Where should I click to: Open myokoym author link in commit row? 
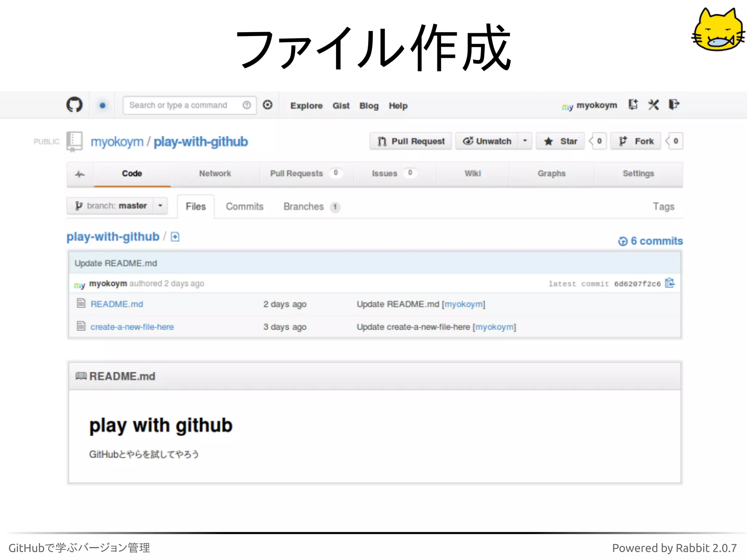[x=108, y=284]
